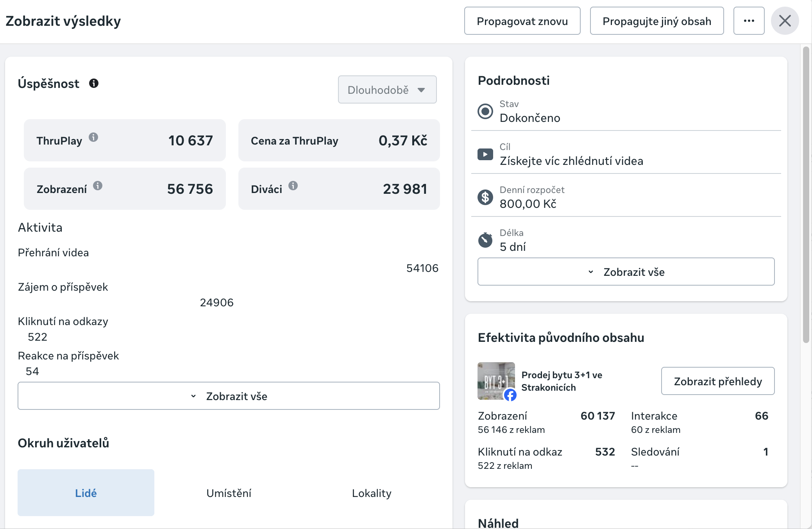This screenshot has width=812, height=529.
Task: Click the Náhled heading
Action: coord(498,523)
